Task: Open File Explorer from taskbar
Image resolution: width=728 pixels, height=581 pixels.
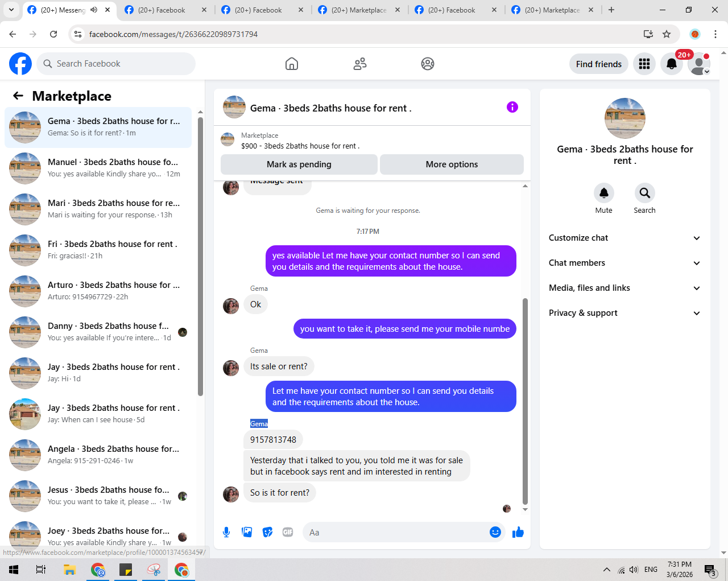Action: [69, 570]
